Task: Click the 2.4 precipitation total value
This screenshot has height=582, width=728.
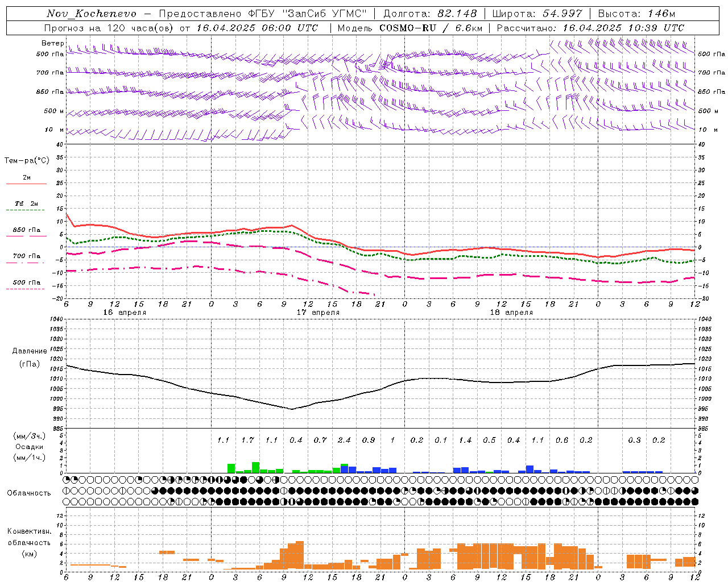Action: click(x=344, y=440)
